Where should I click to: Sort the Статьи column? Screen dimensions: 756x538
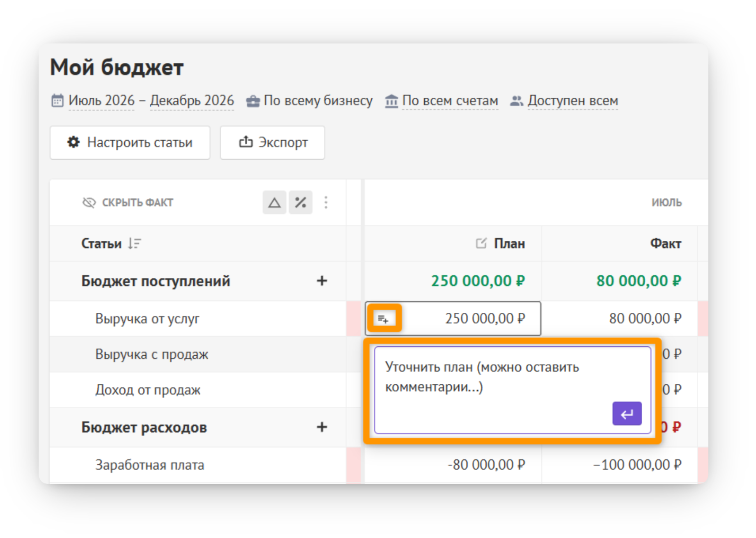pyautogui.click(x=134, y=243)
